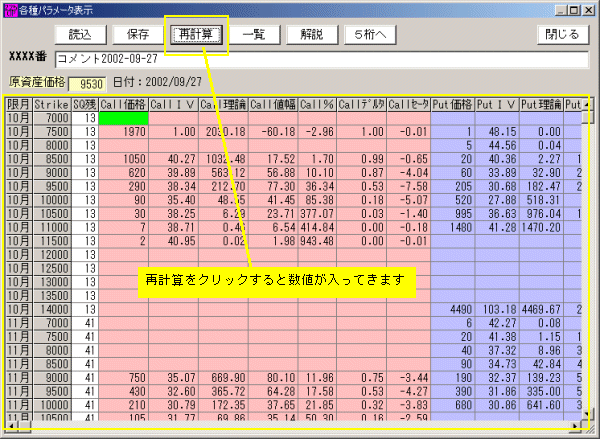This screenshot has width=600, height=439.
Task: Open the 解説 explanation button
Action: pyautogui.click(x=312, y=35)
